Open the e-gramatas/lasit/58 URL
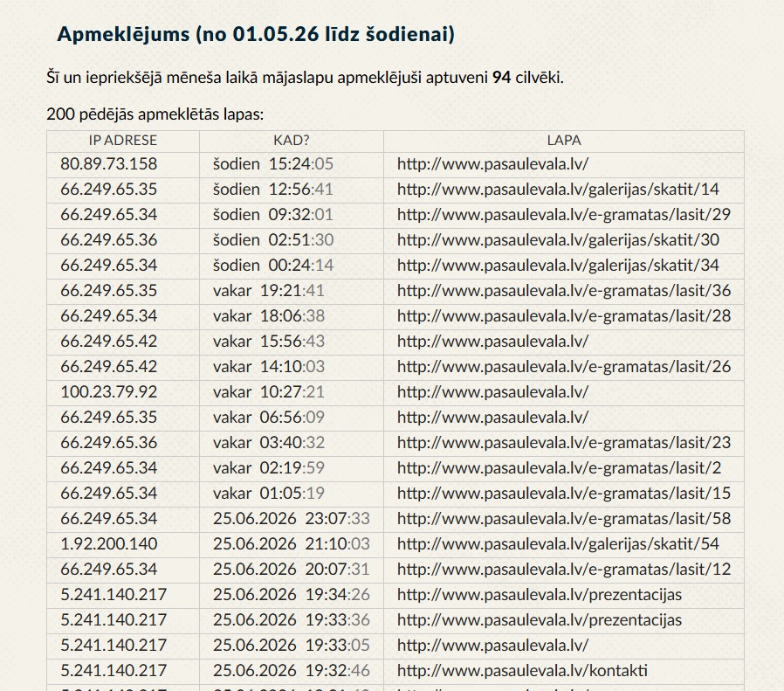 click(x=564, y=519)
